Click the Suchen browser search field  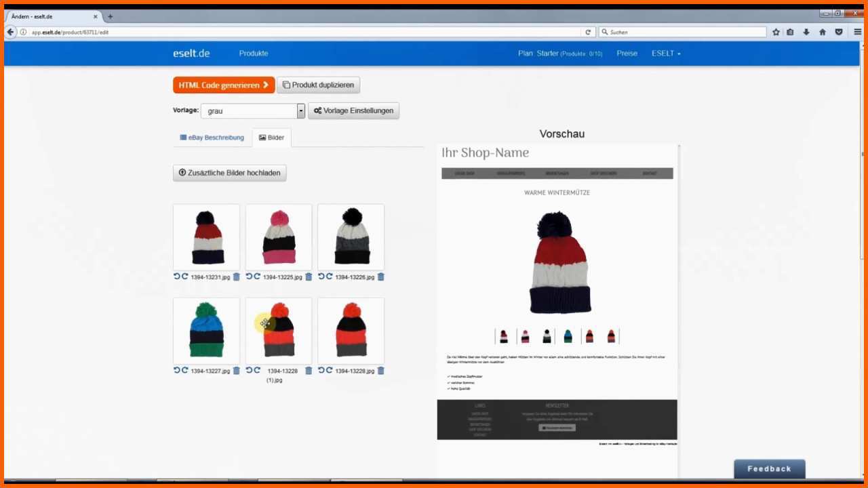[x=682, y=32]
